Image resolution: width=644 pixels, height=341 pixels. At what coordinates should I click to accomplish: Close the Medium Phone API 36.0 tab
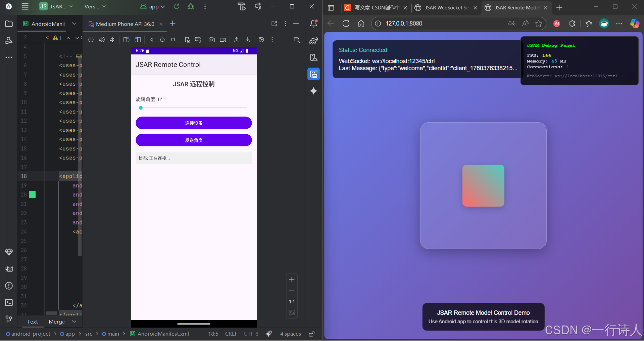click(161, 24)
